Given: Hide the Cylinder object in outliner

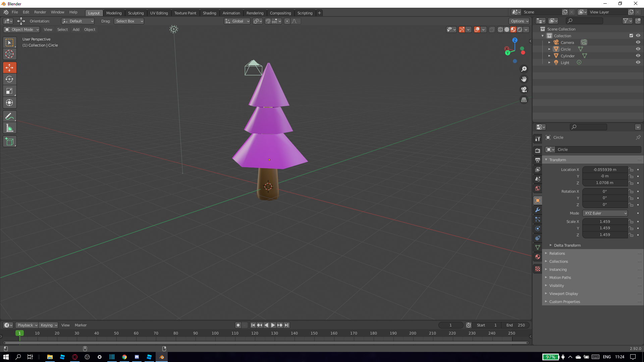Looking at the screenshot, I should 638,56.
